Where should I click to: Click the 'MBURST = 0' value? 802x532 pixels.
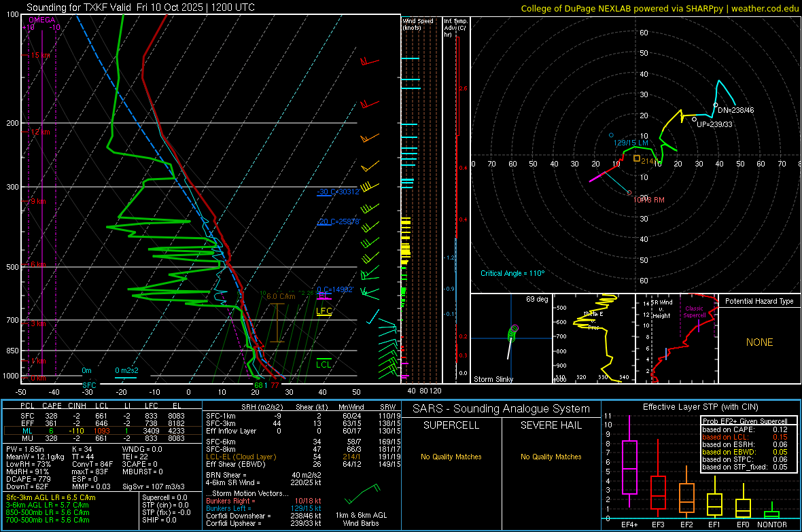pos(142,472)
